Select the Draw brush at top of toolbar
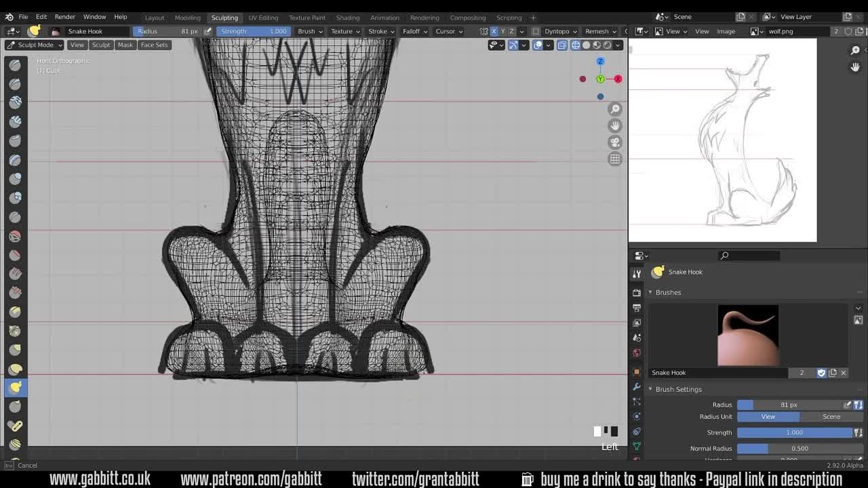Image resolution: width=868 pixels, height=488 pixels. point(15,65)
